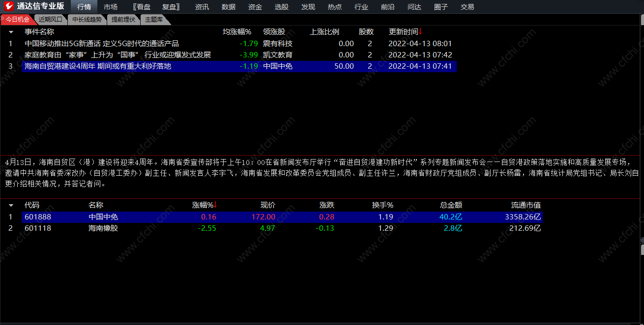The width and height of the screenshot is (644, 325).
Task: Open the 发现 menu
Action: coord(308,7)
